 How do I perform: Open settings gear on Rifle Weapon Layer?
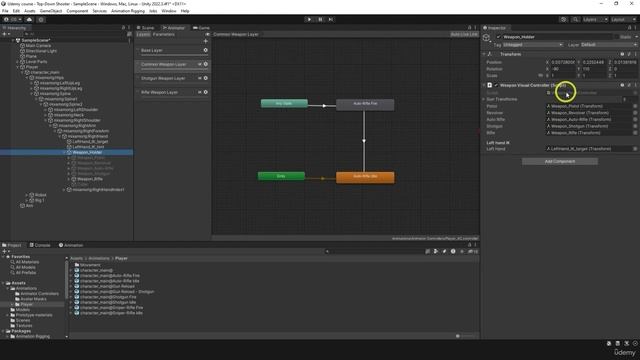206,92
